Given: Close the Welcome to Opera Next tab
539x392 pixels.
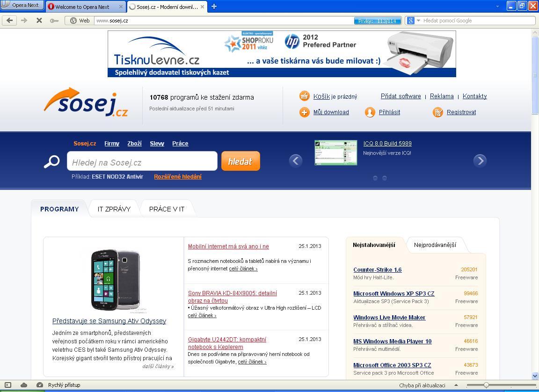Looking at the screenshot, I should coord(121,7).
